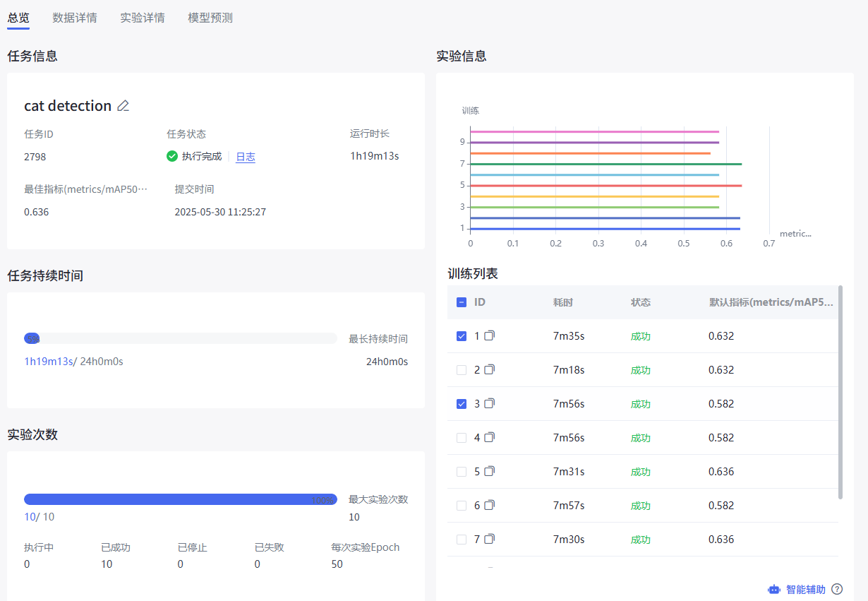
Task: Click submit time 2025-05-30 11:25:27
Action: point(220,212)
